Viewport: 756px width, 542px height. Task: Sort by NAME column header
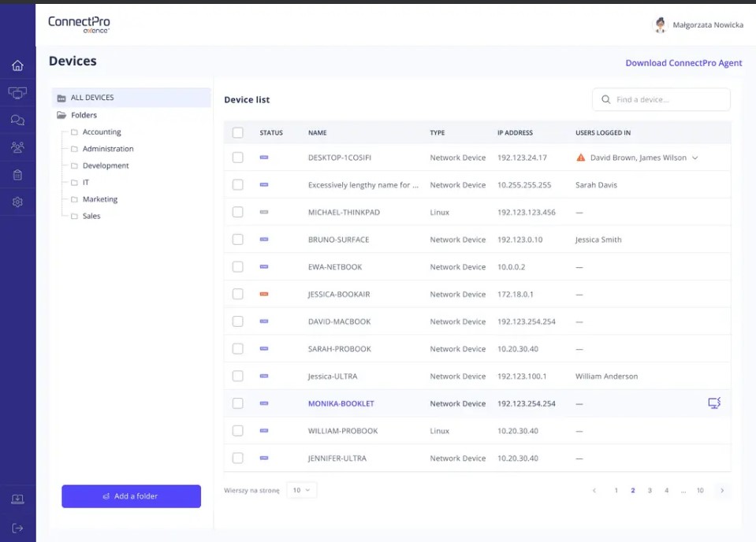tap(317, 133)
